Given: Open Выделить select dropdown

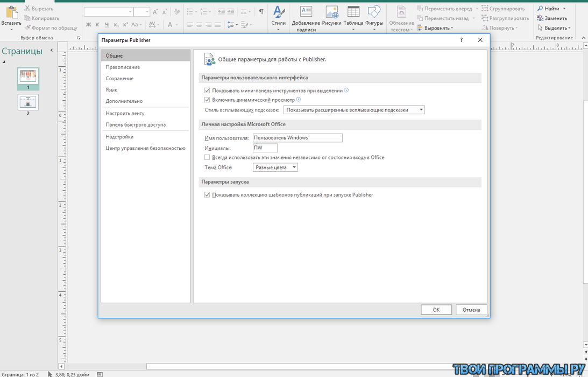Looking at the screenshot, I should click(x=554, y=28).
